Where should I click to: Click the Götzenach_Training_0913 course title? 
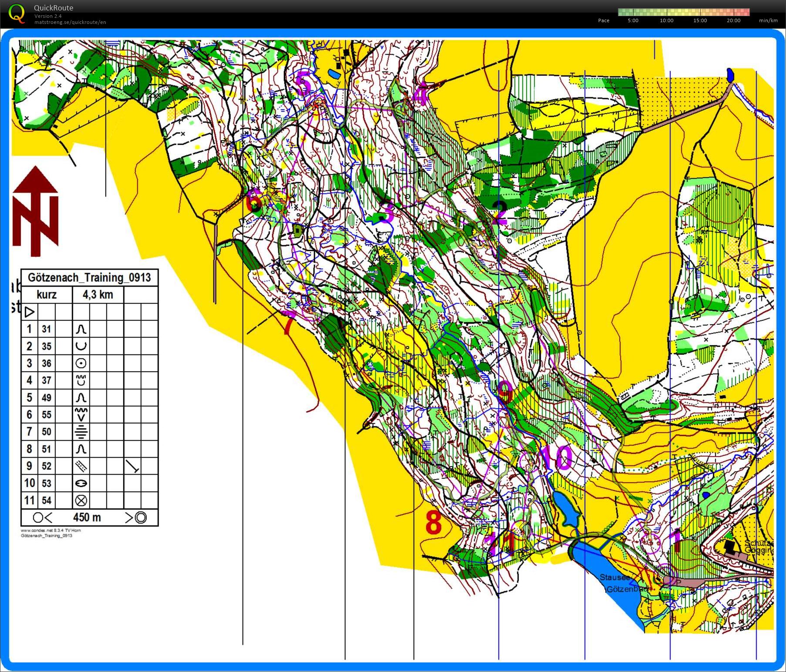click(x=89, y=278)
